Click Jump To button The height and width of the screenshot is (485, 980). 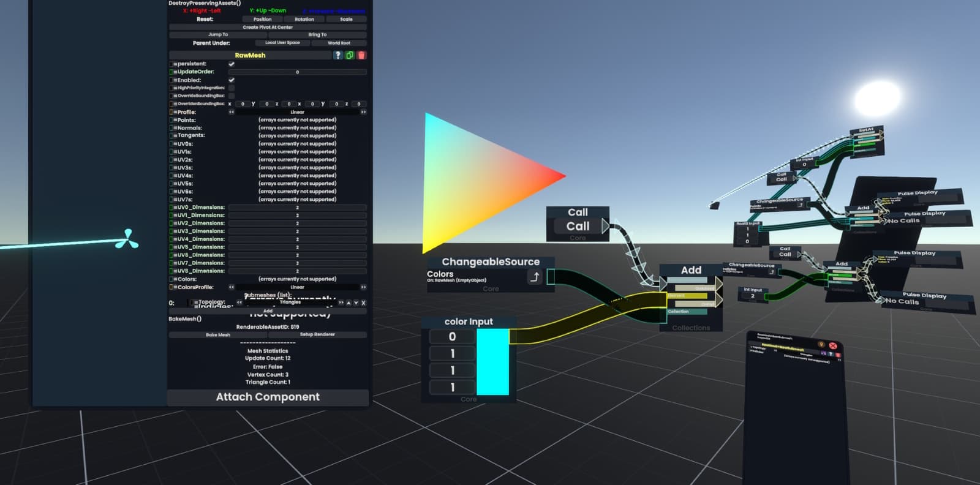[217, 34]
